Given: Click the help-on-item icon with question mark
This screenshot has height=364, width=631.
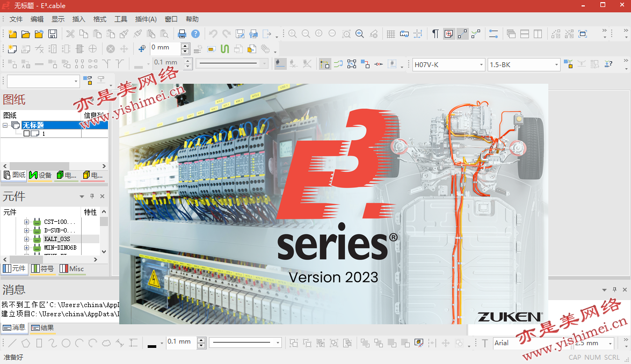Looking at the screenshot, I should (608, 64).
